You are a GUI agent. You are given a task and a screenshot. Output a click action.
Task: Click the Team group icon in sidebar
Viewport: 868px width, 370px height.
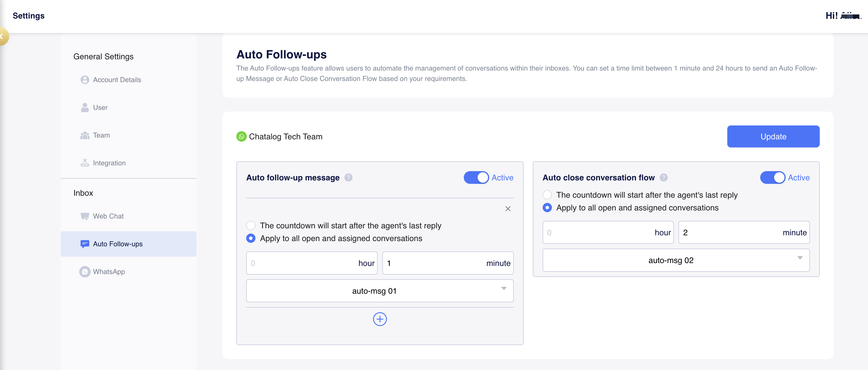point(85,136)
